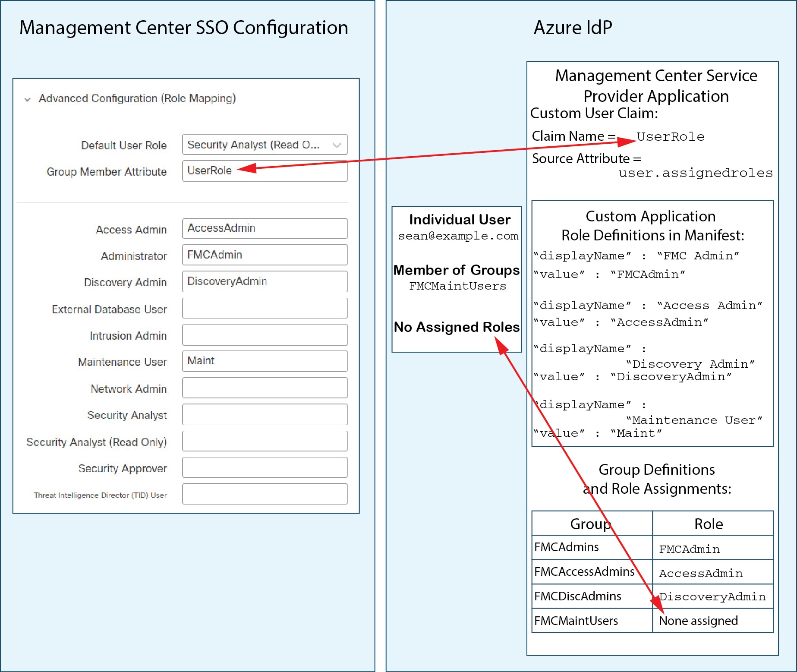797x672 pixels.
Task: Select the DiscoveryAdmin role cell in the table
Action: point(712,596)
